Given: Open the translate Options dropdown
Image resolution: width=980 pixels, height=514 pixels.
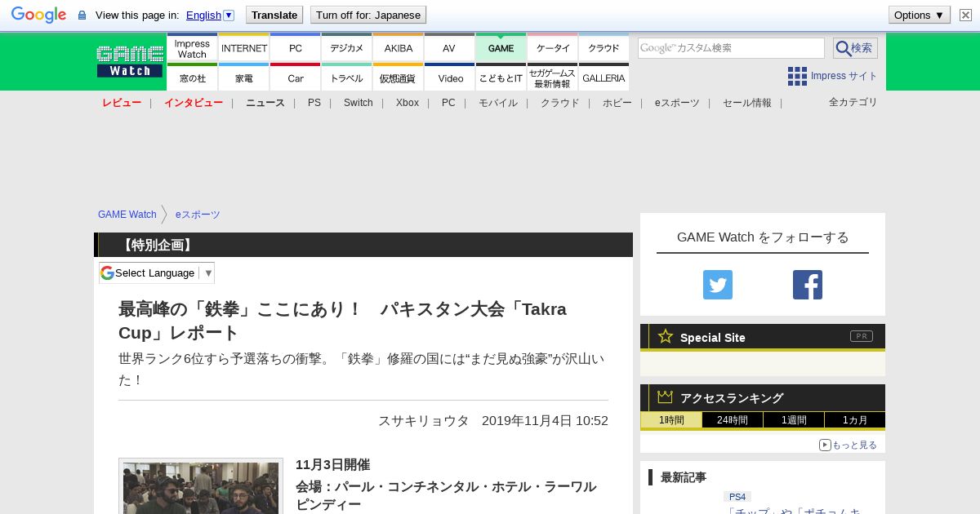Looking at the screenshot, I should pos(919,15).
